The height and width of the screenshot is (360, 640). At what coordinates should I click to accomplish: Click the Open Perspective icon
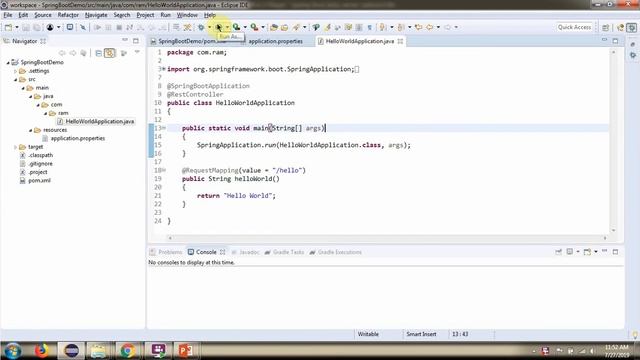point(605,27)
